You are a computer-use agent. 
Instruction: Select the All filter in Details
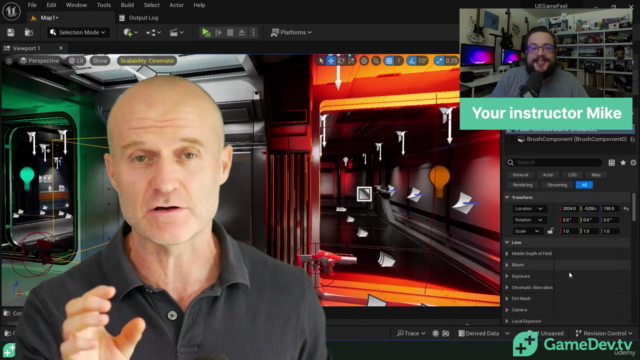point(584,185)
